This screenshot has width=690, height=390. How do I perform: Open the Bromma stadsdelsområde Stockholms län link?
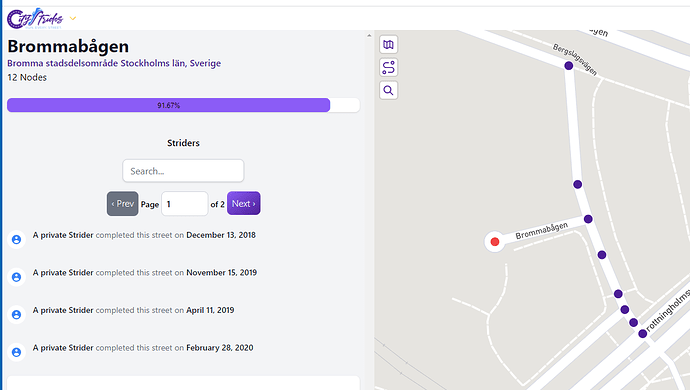click(x=114, y=63)
